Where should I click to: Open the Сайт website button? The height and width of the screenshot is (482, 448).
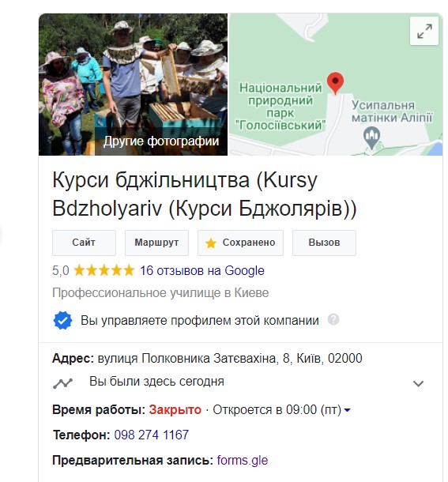[84, 243]
